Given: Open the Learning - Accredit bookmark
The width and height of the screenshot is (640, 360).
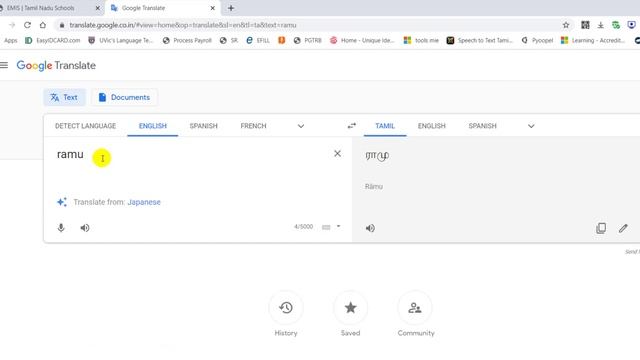Looking at the screenshot, I should tap(593, 40).
